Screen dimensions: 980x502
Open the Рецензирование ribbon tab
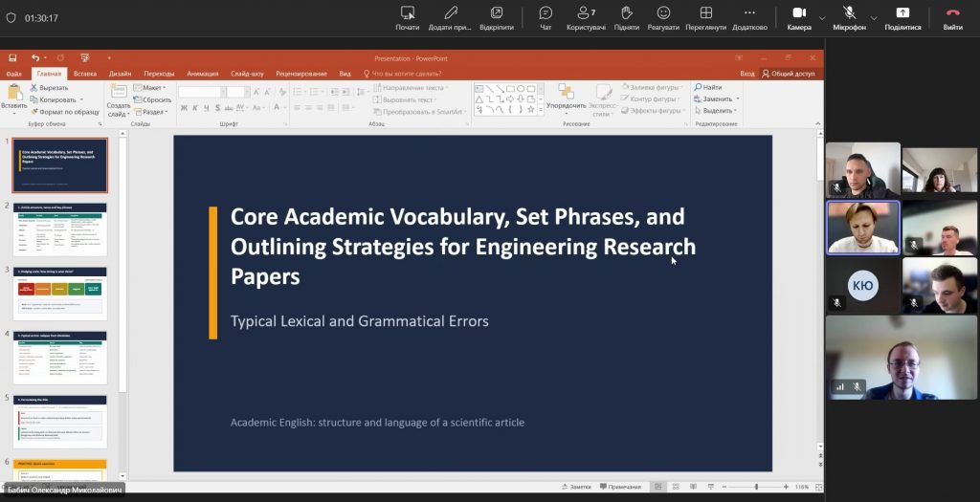[x=301, y=74]
